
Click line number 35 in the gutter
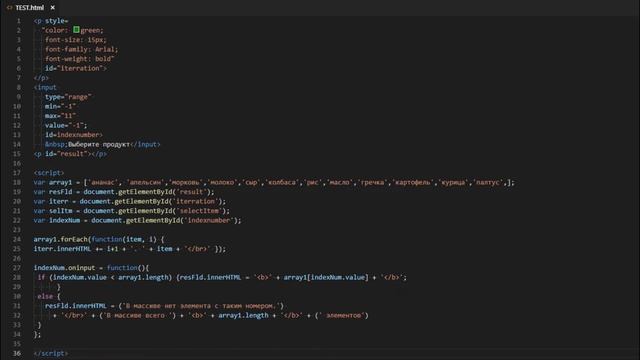pyautogui.click(x=17, y=344)
